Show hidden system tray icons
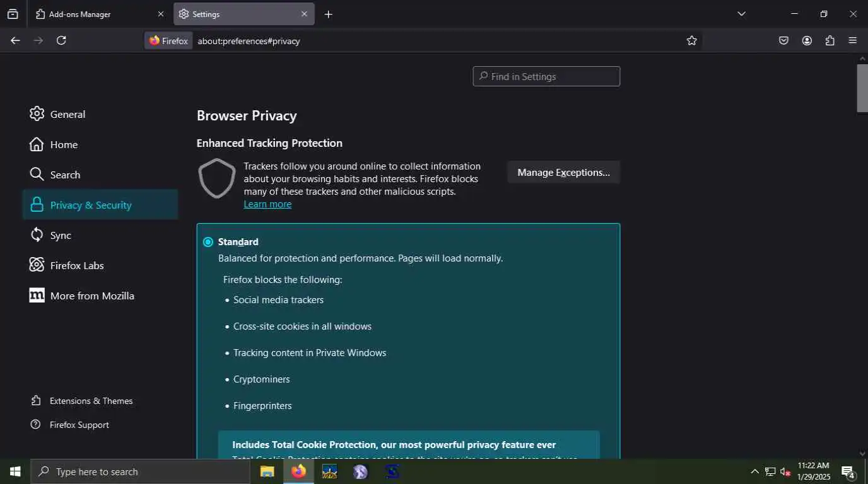This screenshot has height=484, width=868. click(x=754, y=471)
